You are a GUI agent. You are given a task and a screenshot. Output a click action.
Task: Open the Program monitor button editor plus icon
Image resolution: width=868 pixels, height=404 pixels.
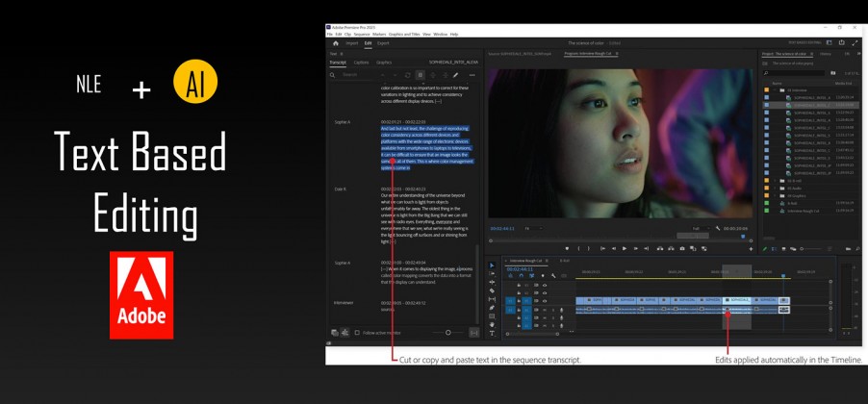pyautogui.click(x=752, y=248)
